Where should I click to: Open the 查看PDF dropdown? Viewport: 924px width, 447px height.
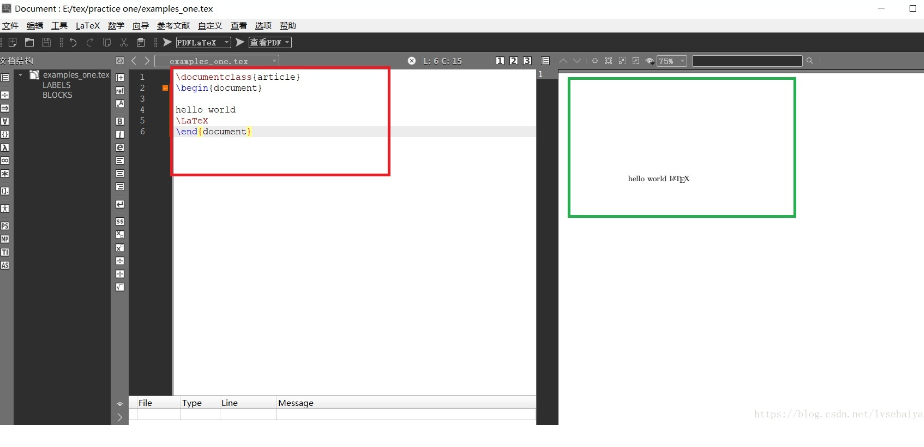tap(270, 42)
